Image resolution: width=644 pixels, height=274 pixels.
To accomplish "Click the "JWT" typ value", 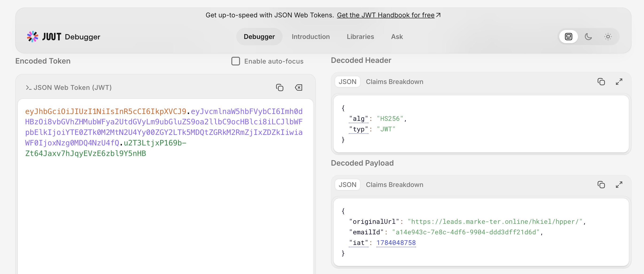I will [386, 129].
